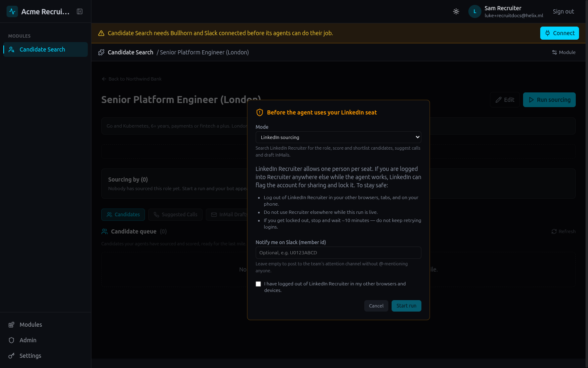Click the Sam Recruiter user name

[x=503, y=8]
